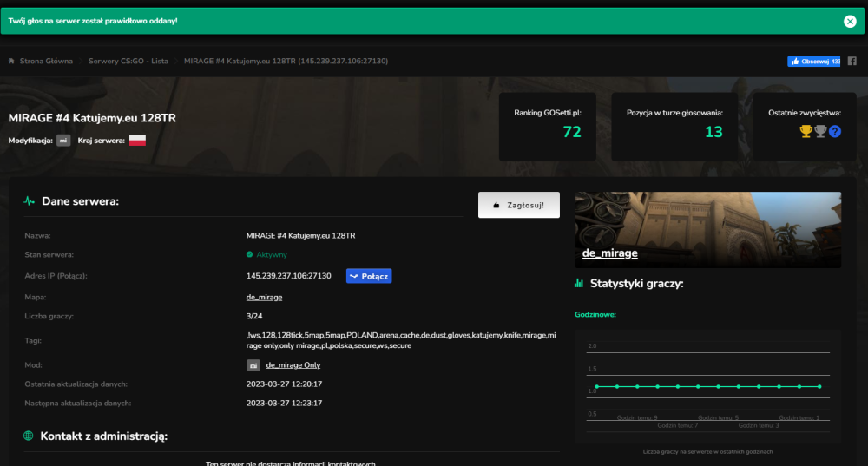The width and height of the screenshot is (868, 466).
Task: Click the last update time 2023-03-27 12:20:17
Action: click(284, 384)
